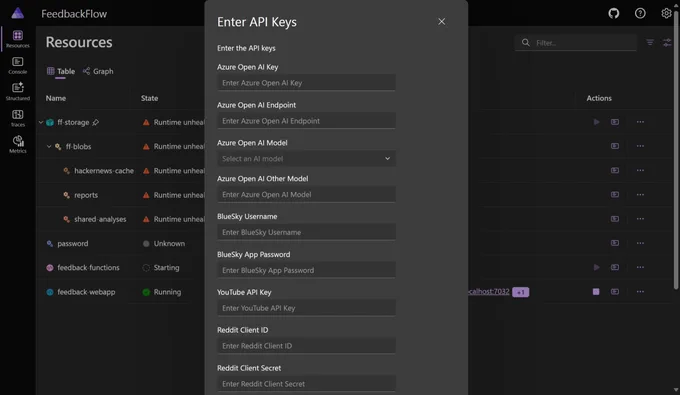This screenshot has width=680, height=395.
Task: Open console logs for shared-analyses
Action: coord(615,219)
